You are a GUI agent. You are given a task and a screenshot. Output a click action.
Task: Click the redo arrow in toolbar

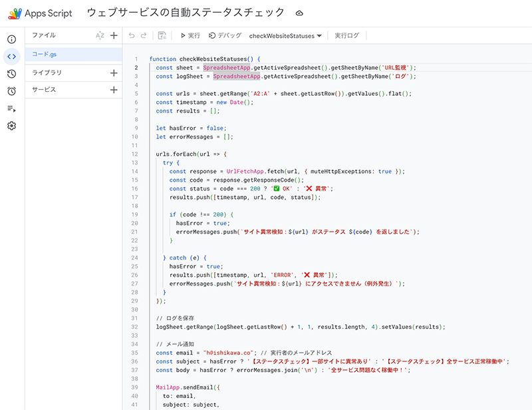tap(145, 36)
